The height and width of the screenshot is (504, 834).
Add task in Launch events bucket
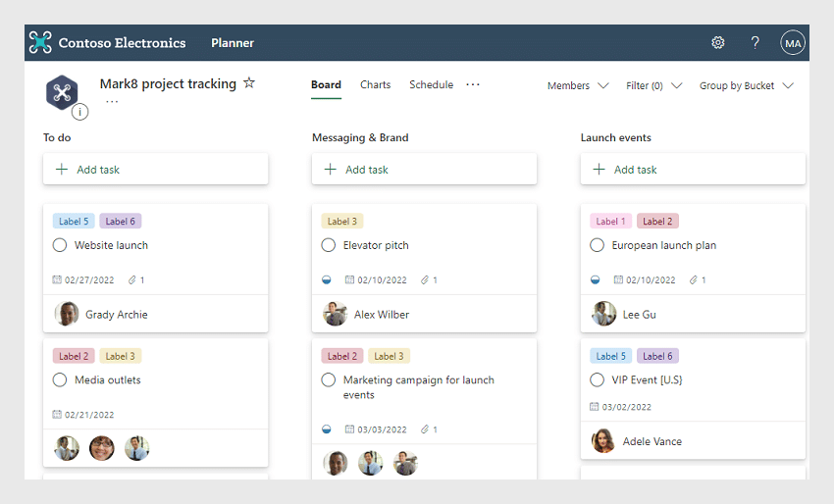click(693, 169)
